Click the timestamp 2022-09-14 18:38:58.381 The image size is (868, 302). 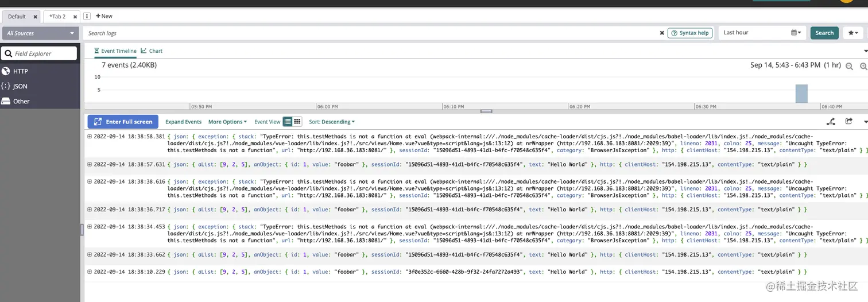tap(129, 137)
